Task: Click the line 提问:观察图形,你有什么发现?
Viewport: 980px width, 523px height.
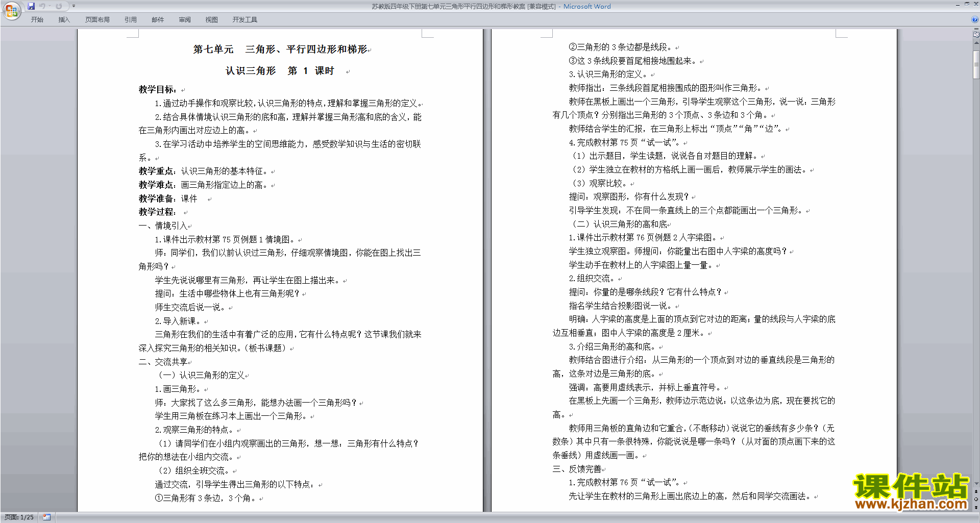Action: click(x=629, y=196)
